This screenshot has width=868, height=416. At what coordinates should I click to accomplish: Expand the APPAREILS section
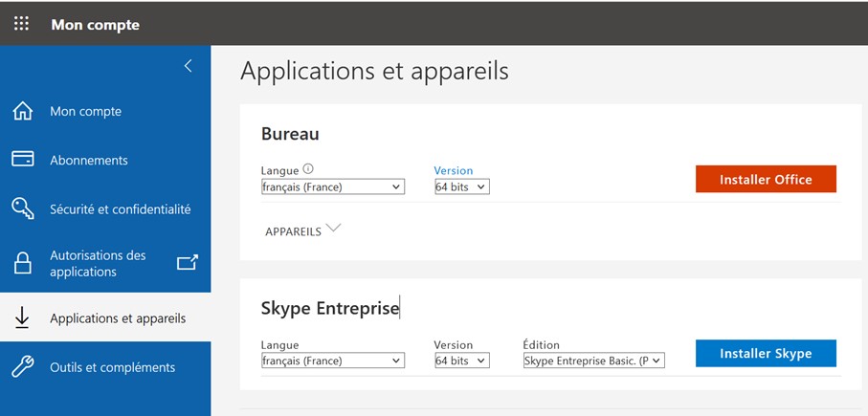pyautogui.click(x=302, y=230)
